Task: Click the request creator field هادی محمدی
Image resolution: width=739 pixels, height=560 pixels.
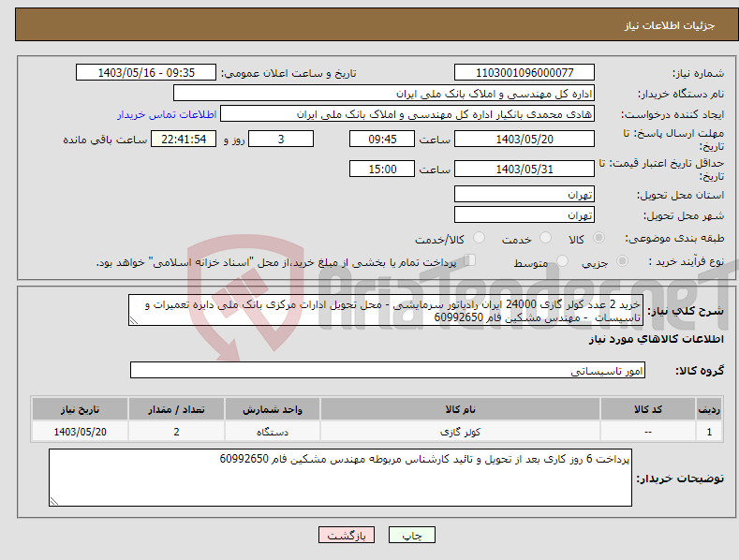Action: point(407,114)
